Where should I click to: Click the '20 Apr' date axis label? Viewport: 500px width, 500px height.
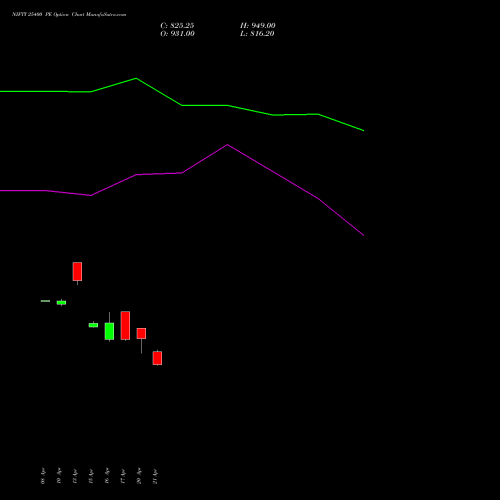[x=139, y=476]
